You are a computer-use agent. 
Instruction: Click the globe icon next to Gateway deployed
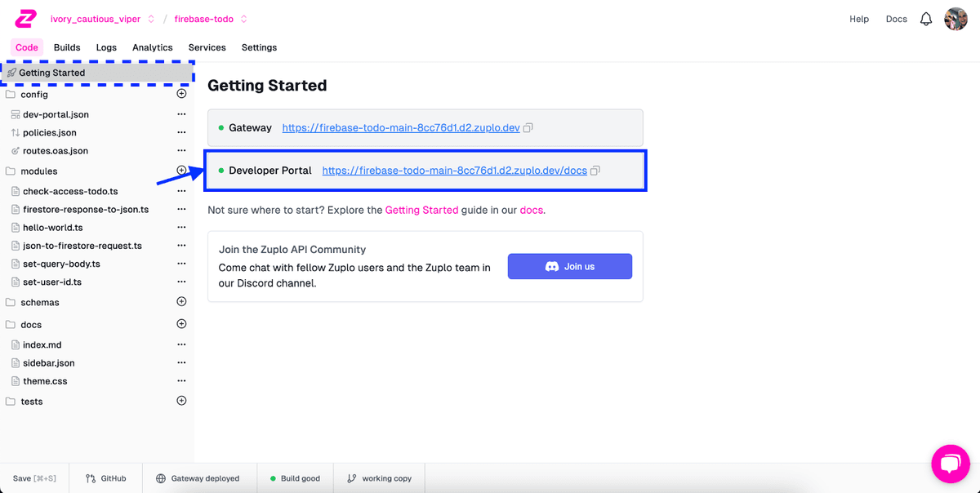[x=162, y=477]
